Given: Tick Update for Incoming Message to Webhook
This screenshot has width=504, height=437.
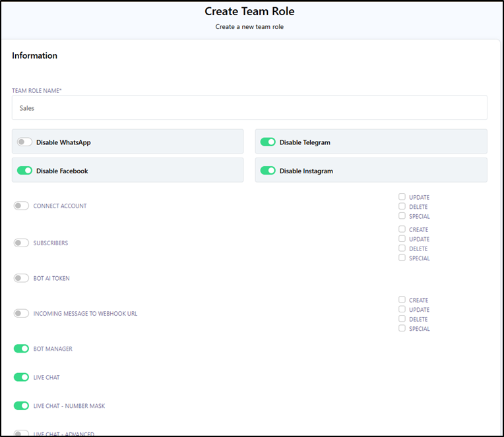Looking at the screenshot, I should coord(402,309).
